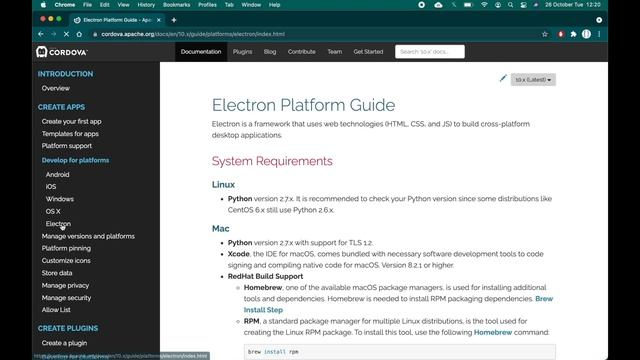Image resolution: width=640 pixels, height=360 pixels.
Task: Go to the browser home page
Action: 79,34
